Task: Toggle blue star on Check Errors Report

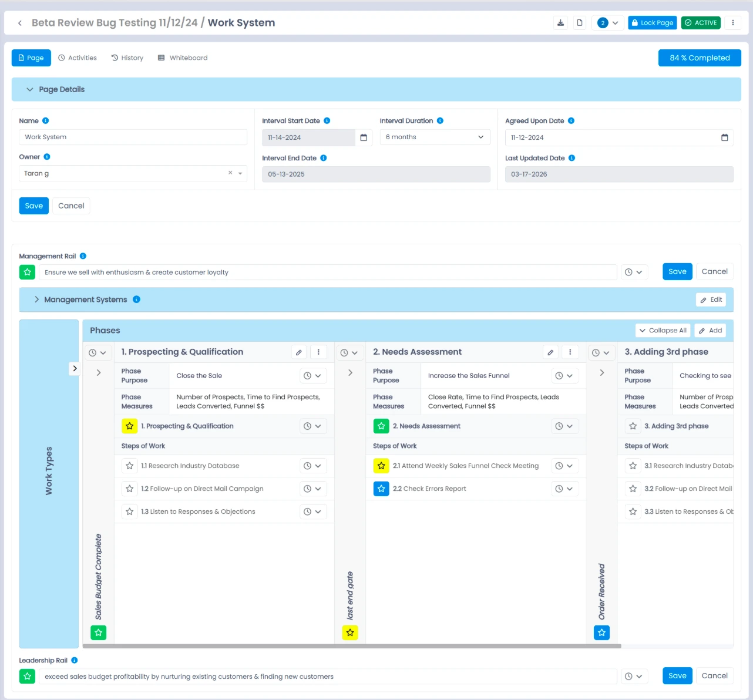Action: click(381, 489)
